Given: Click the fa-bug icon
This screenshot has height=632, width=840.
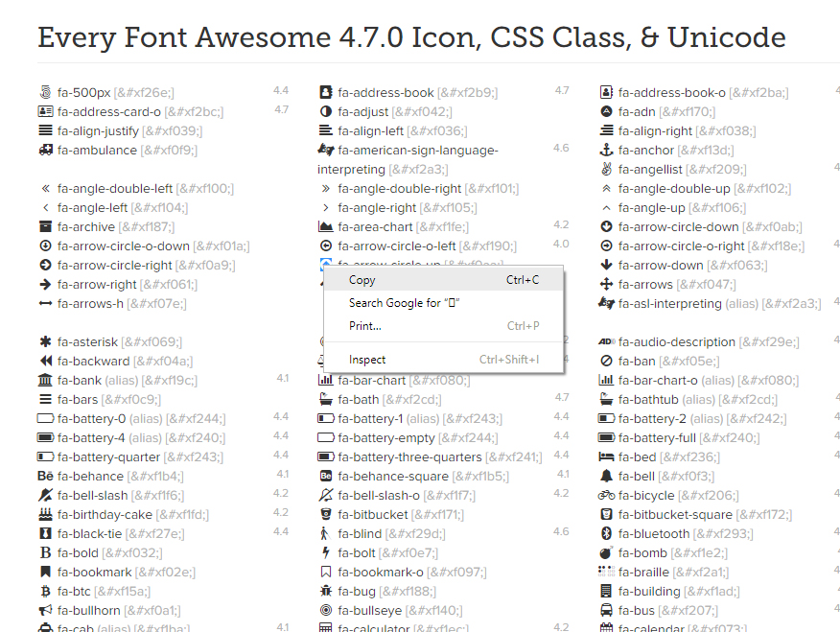Looking at the screenshot, I should pos(325,591).
